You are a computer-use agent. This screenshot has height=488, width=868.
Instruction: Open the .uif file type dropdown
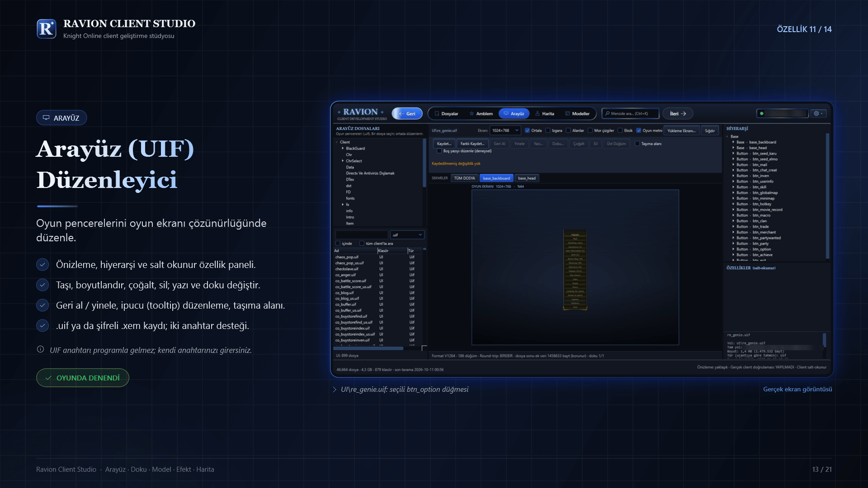pyautogui.click(x=407, y=235)
